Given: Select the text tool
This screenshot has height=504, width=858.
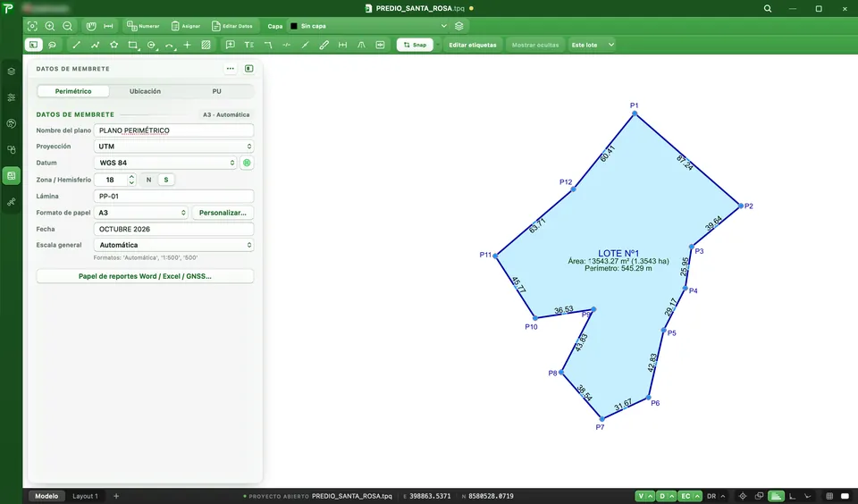Looking at the screenshot, I should [x=249, y=45].
